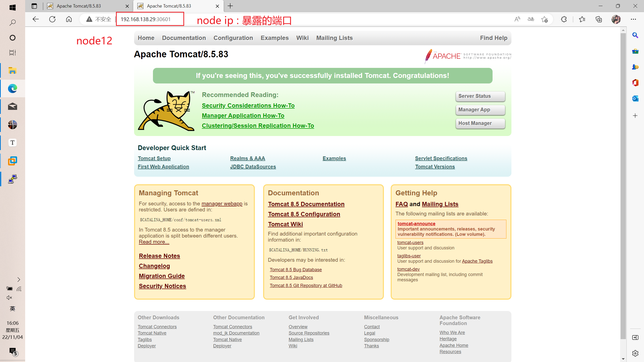Expand the browser settings three-dots menu
The image size is (644, 362).
pos(633,19)
